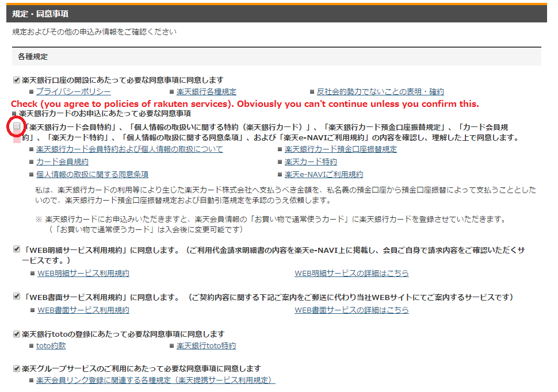
Task: Open 楽天銀行カード預金口座振替規定 link
Action: pos(341,149)
